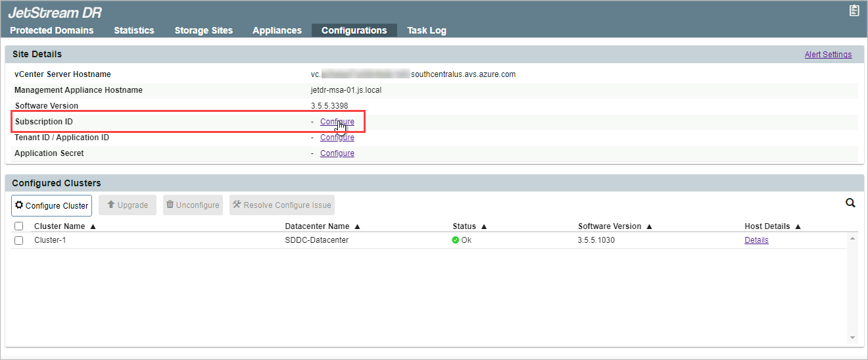Sort by Software Version column arrow
This screenshot has height=360, width=868.
649,226
